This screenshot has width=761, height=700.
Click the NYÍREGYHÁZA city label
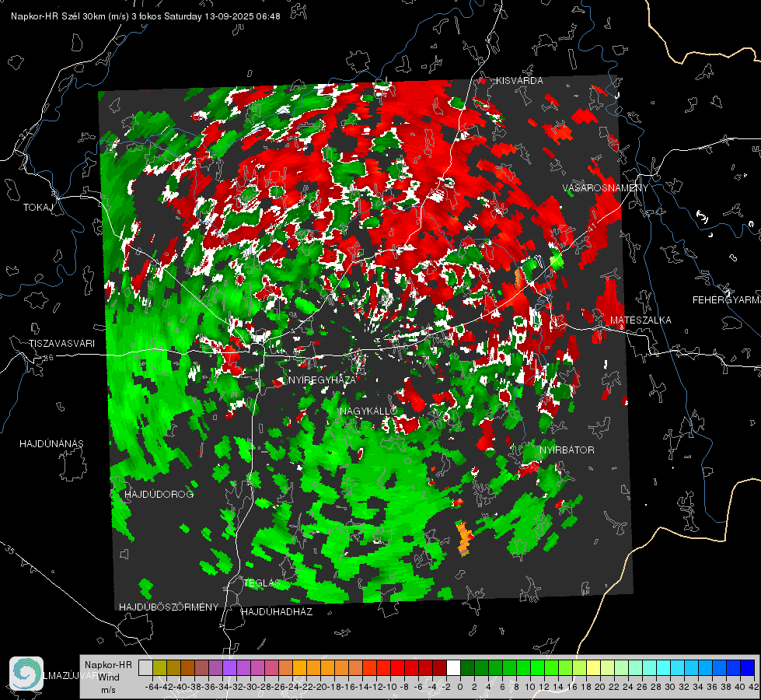322,380
